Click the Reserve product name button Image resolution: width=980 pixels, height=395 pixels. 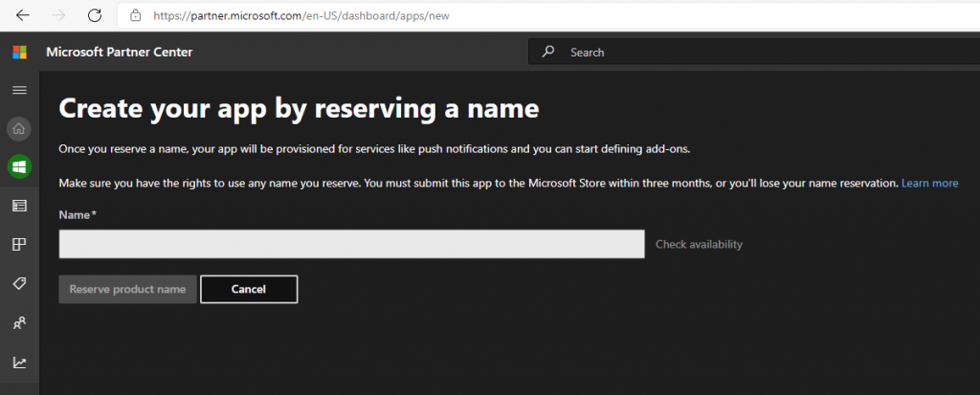point(127,289)
